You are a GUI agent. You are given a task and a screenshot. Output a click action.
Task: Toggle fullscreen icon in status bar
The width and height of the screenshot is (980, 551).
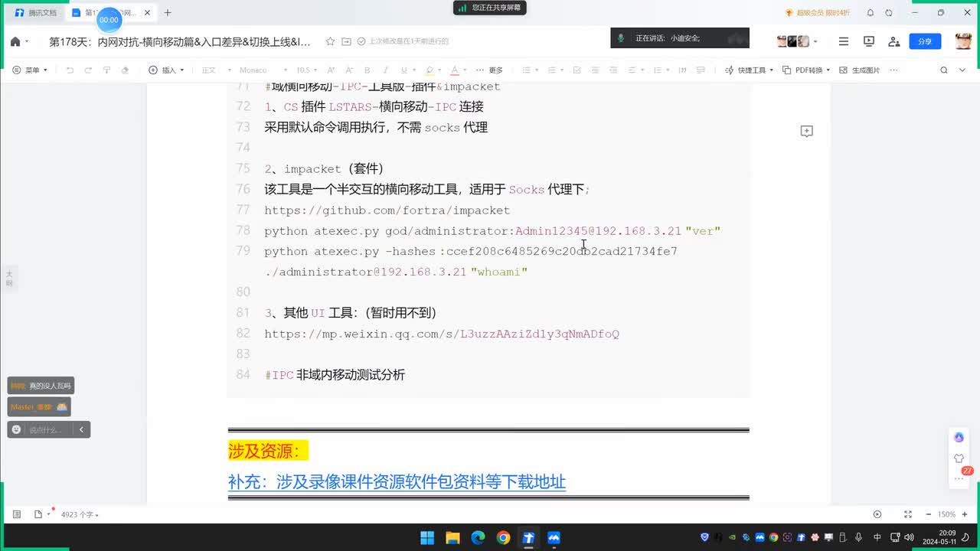[908, 514]
